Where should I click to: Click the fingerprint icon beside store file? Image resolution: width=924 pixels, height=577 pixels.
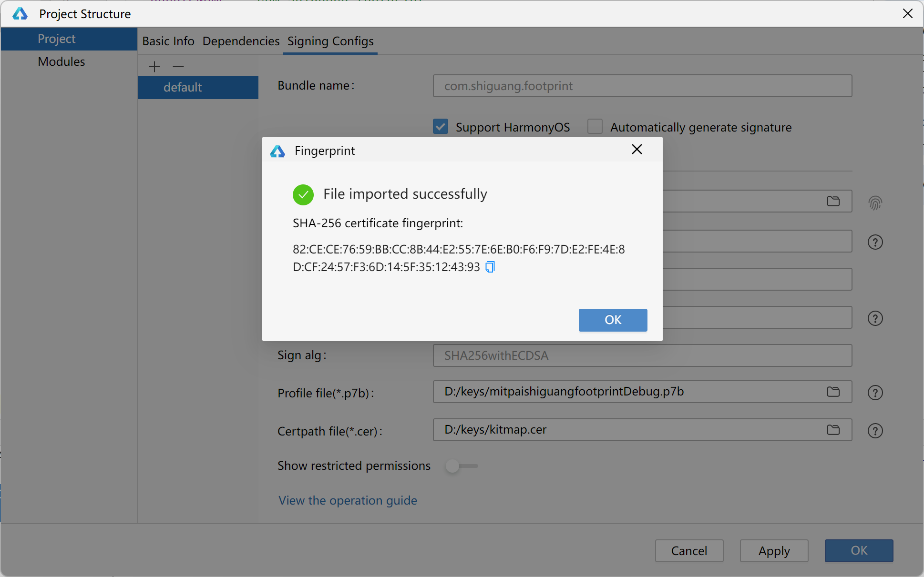pyautogui.click(x=875, y=203)
